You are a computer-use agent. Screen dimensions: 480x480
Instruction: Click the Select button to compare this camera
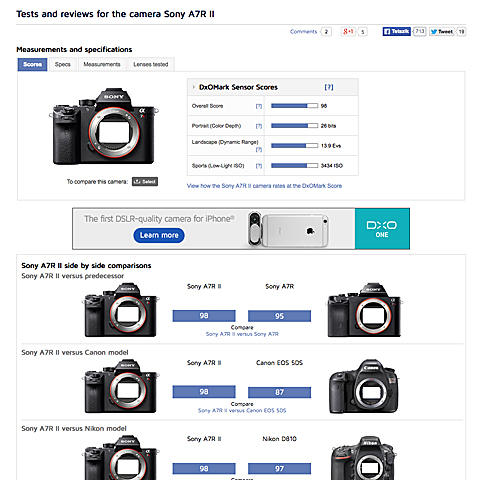[x=145, y=182]
